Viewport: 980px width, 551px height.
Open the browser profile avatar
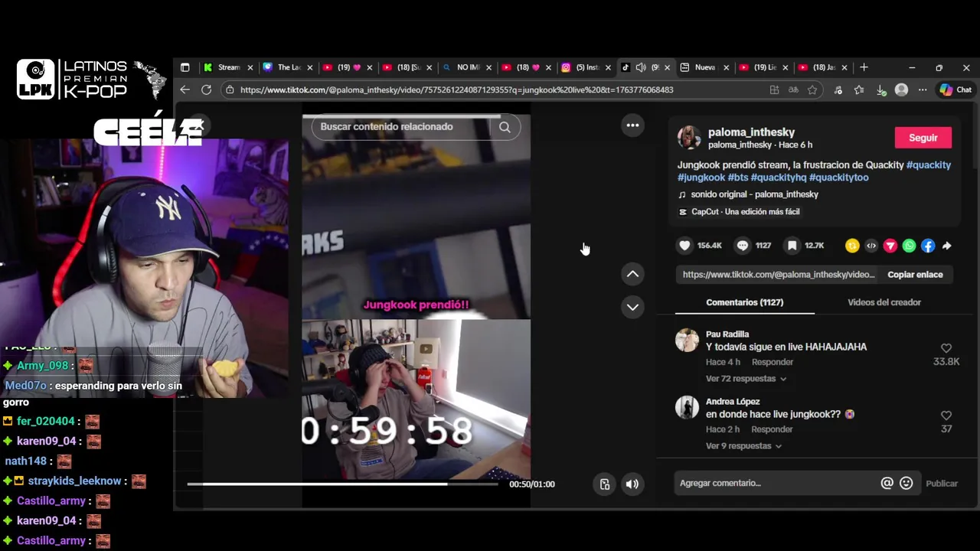(902, 90)
